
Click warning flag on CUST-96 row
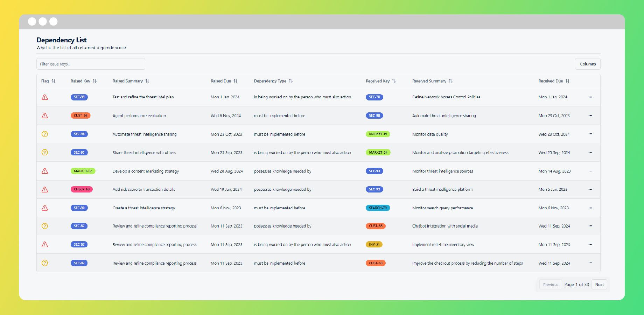45,115
